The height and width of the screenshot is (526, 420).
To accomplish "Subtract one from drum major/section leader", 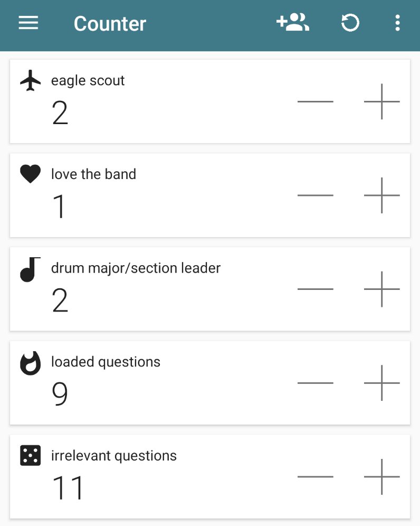I will (x=316, y=289).
